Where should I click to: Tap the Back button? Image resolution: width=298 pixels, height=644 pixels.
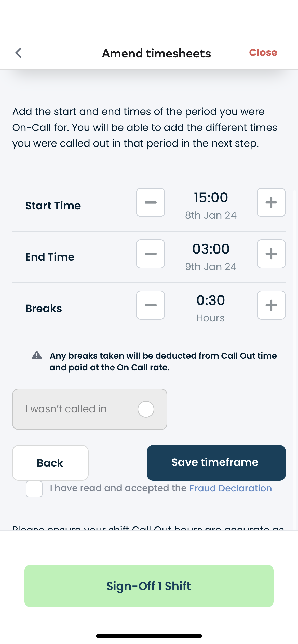(50, 463)
